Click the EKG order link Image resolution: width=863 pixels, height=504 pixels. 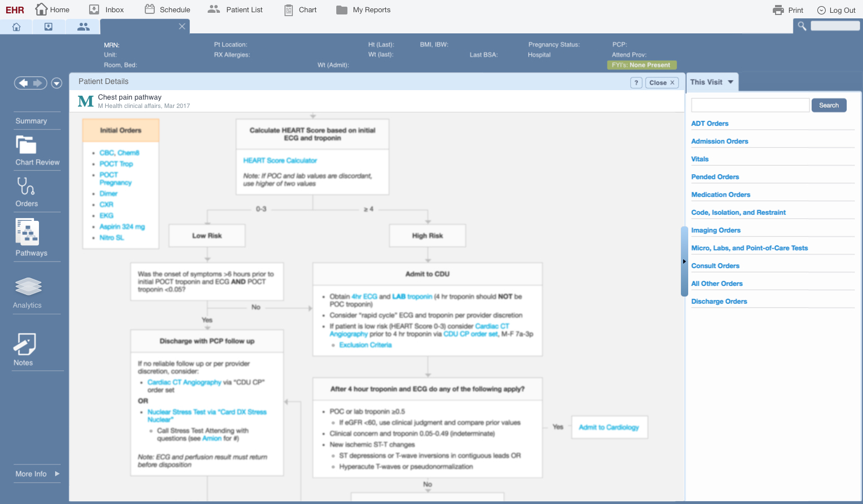click(106, 216)
